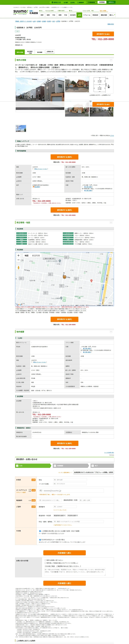Switch map to 地図 view
Viewport: 129px width, 644px height.
click(x=26, y=255)
